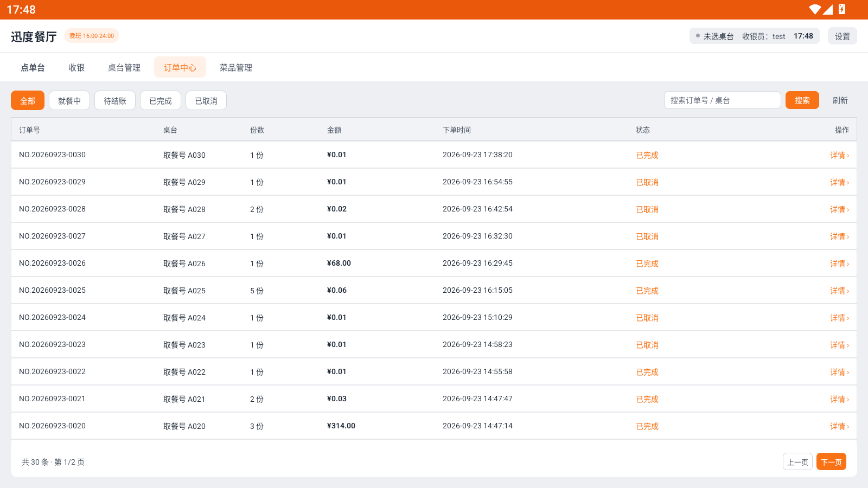The width and height of the screenshot is (868, 488).
Task: Open 详情 for order NO.20260923-0030
Action: 839,155
